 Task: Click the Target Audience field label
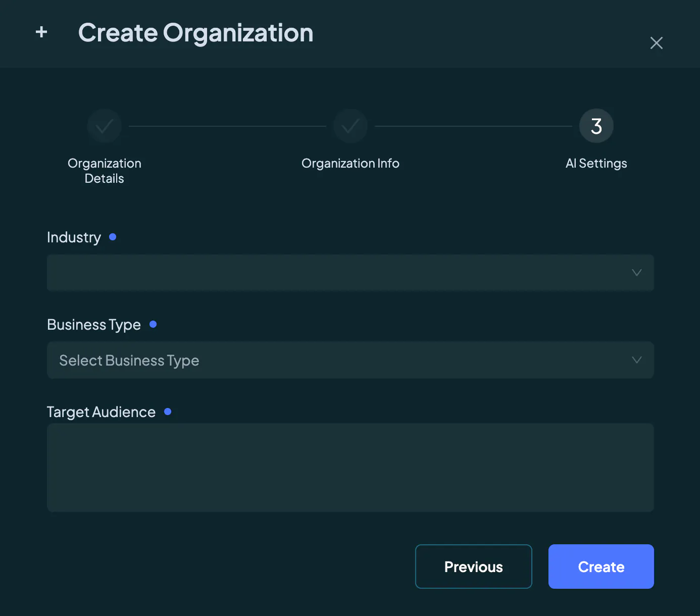point(101,412)
